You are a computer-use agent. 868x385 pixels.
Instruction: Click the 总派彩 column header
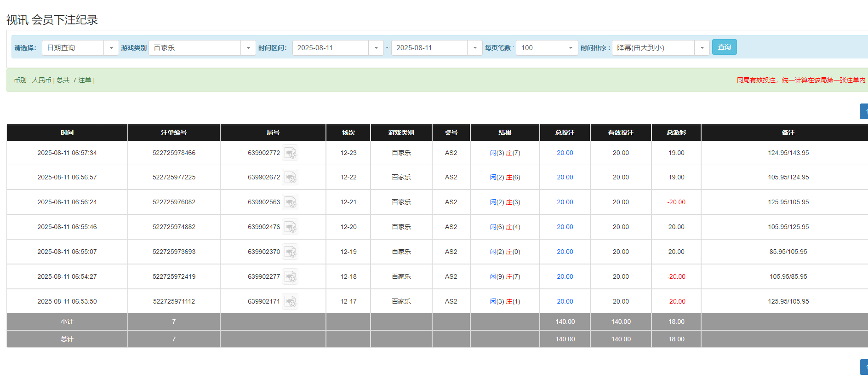point(676,132)
